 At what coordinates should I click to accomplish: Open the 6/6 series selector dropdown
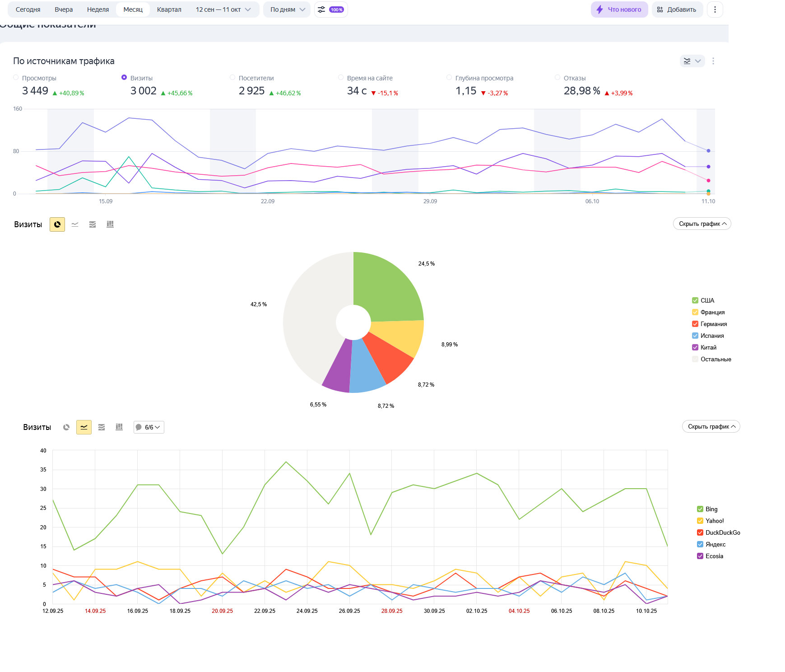point(149,427)
